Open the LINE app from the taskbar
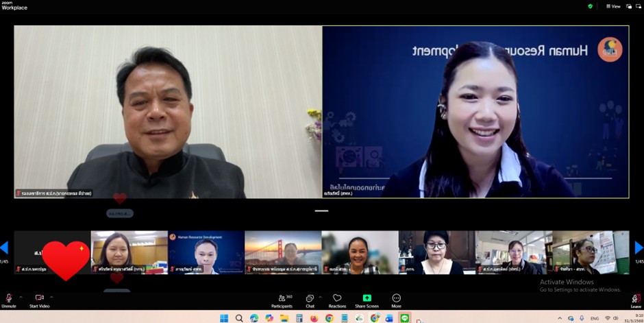This screenshot has height=323, width=644. click(x=404, y=318)
